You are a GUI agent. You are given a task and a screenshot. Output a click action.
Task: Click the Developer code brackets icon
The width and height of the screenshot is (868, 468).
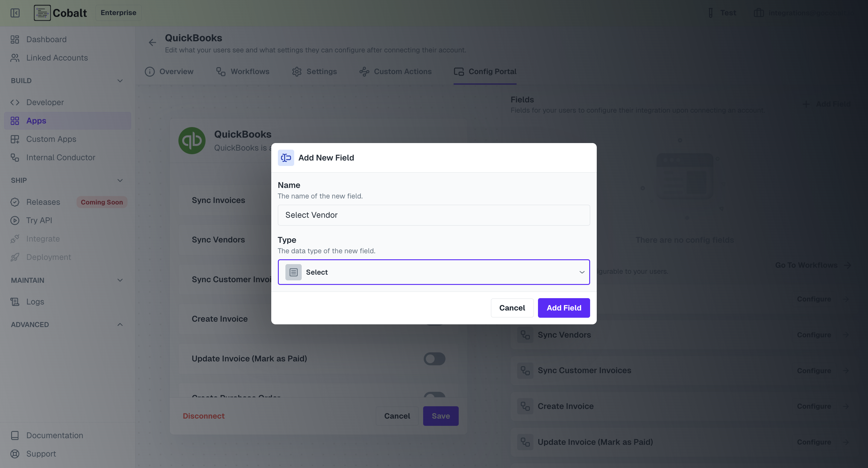point(15,102)
